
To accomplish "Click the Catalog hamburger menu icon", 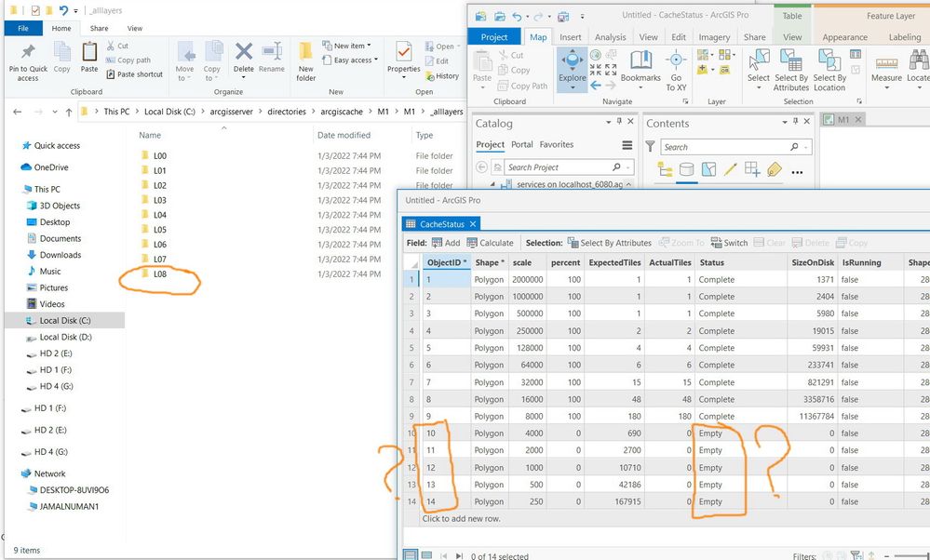I will tap(627, 145).
